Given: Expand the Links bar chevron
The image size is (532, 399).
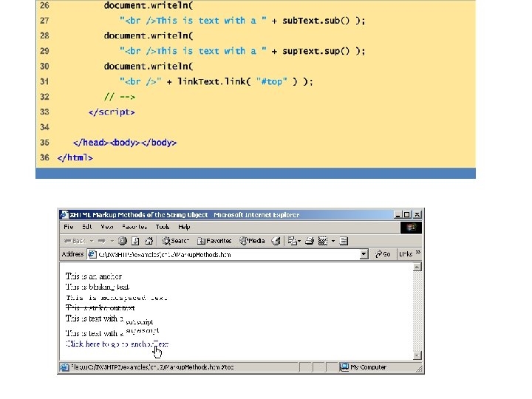Looking at the screenshot, I should pos(418,252).
